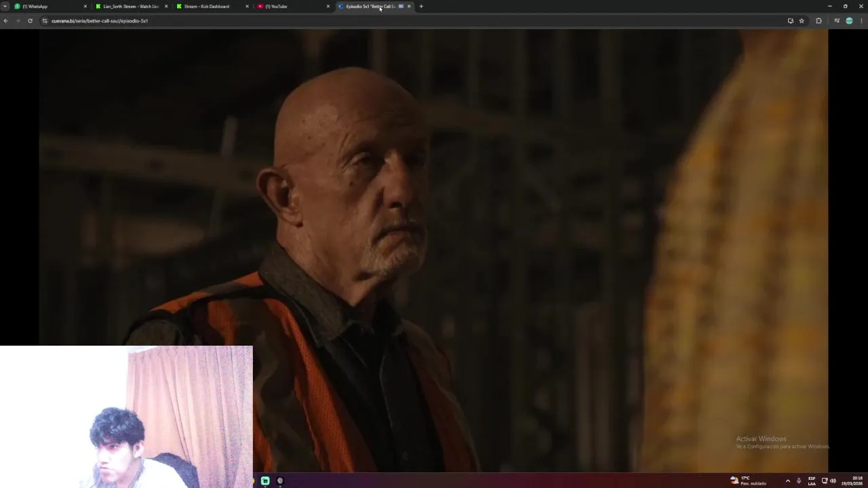
Task: View site information icon in address bar
Action: pyautogui.click(x=45, y=21)
